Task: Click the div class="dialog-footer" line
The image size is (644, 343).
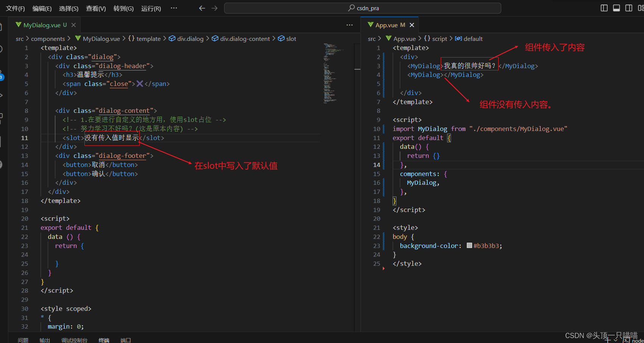Action: click(104, 156)
